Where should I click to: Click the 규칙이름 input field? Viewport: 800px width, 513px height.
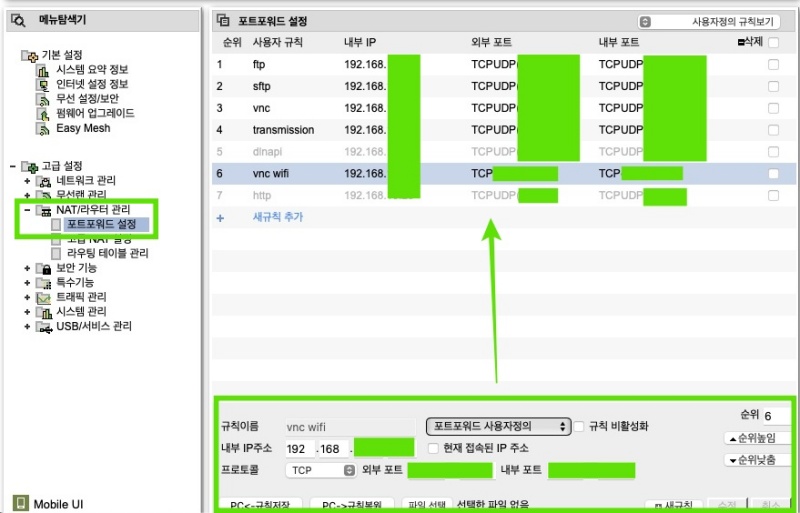tap(348, 427)
